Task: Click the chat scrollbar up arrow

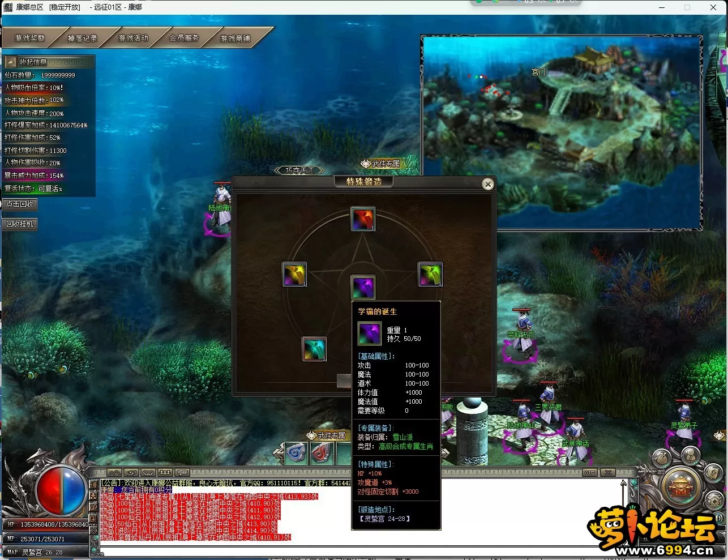Action: coord(624,484)
